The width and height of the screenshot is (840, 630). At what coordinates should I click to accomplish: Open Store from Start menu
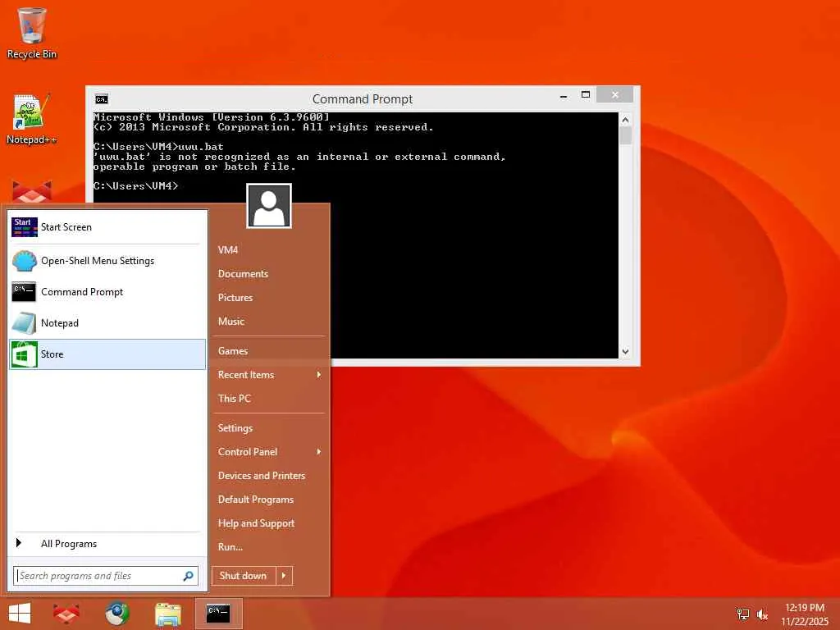(x=107, y=354)
